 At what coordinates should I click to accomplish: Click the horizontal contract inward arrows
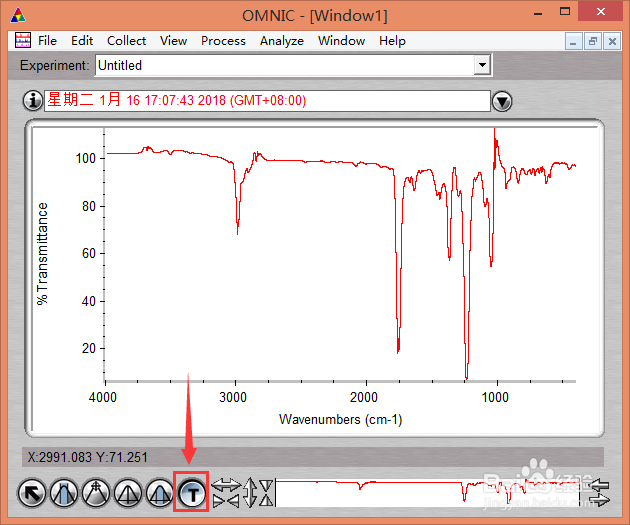[226, 501]
